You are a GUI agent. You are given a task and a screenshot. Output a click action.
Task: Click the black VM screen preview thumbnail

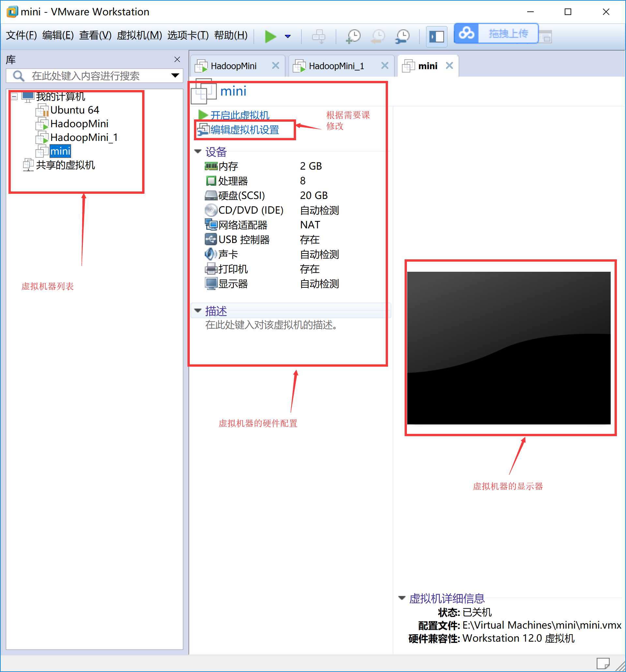click(509, 348)
